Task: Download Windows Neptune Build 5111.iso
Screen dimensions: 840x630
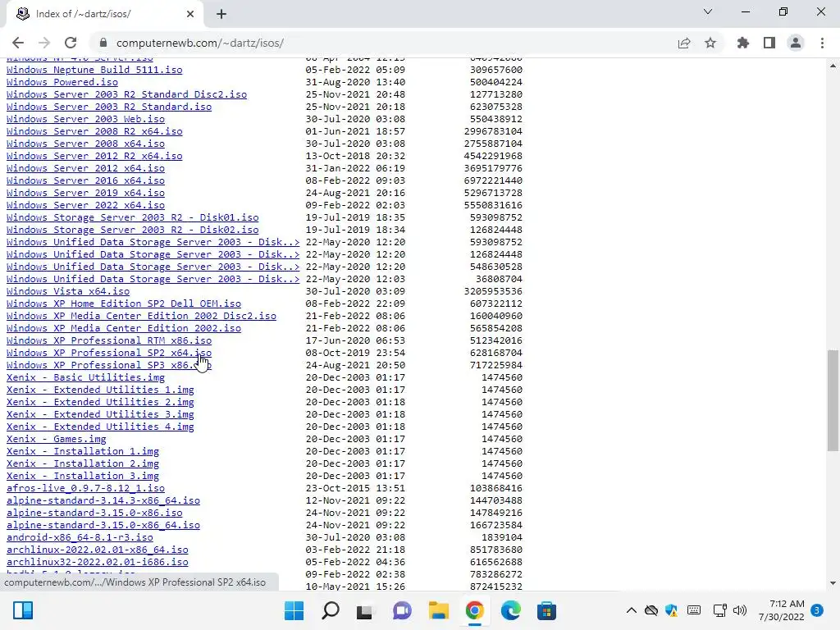Action: (x=94, y=70)
